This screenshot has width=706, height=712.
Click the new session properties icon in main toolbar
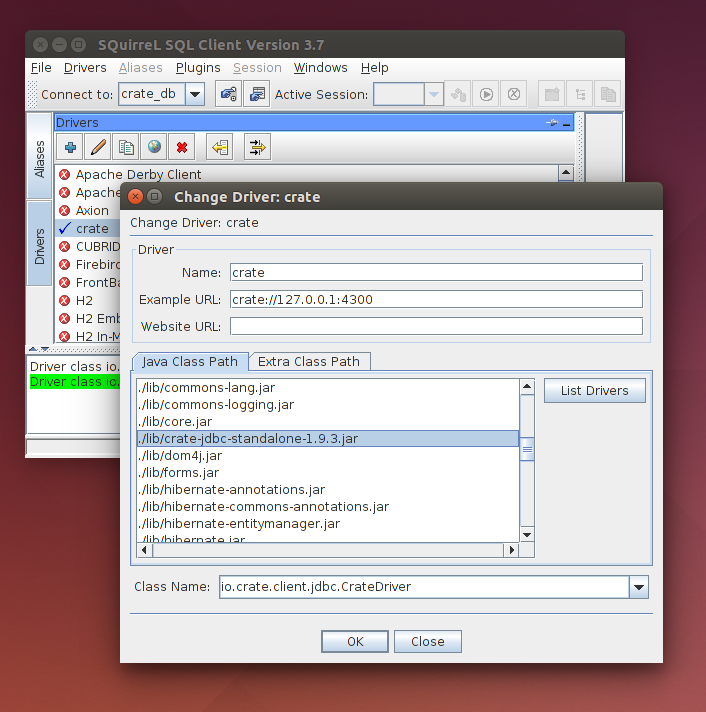coord(228,94)
